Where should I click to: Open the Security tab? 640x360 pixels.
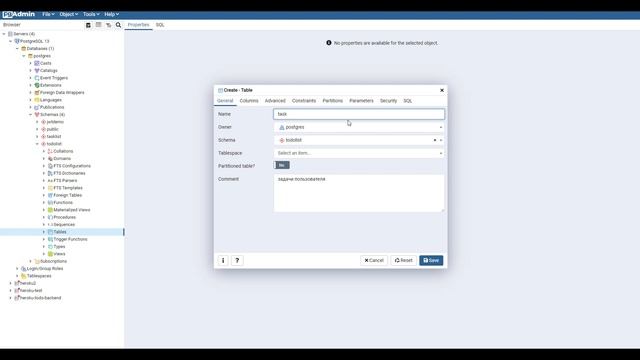tap(388, 101)
